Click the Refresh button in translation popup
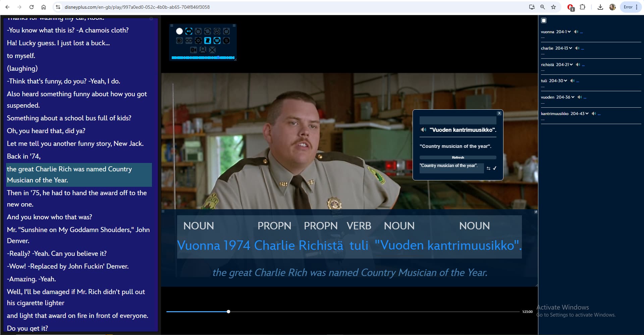The height and width of the screenshot is (335, 644). 458,157
